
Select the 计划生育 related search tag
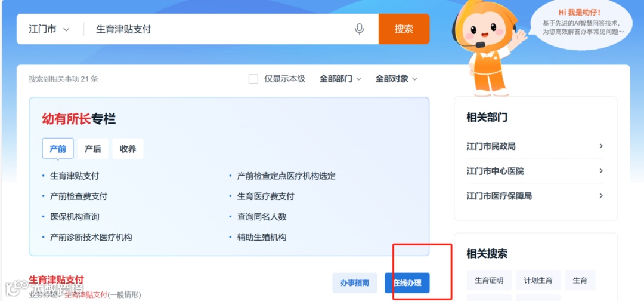point(538,281)
